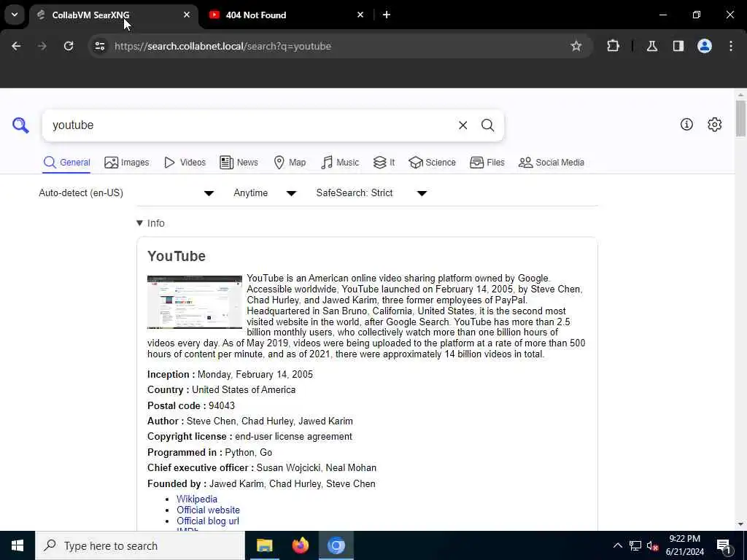This screenshot has height=560, width=747.
Task: Switch to the Social Media category
Action: (x=551, y=163)
